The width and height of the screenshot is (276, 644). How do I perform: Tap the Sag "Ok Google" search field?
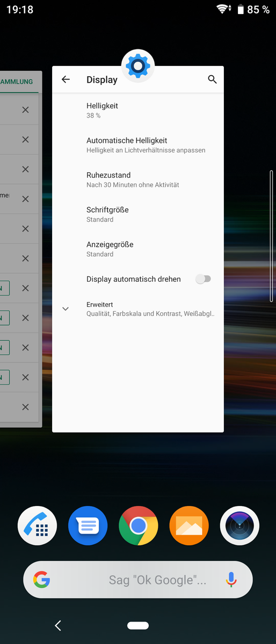pos(138,580)
